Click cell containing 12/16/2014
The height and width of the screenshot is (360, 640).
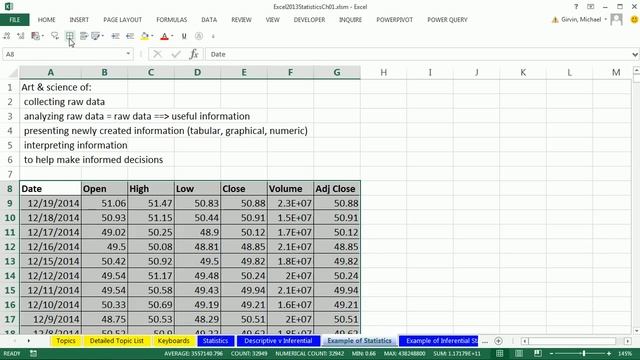tap(50, 247)
